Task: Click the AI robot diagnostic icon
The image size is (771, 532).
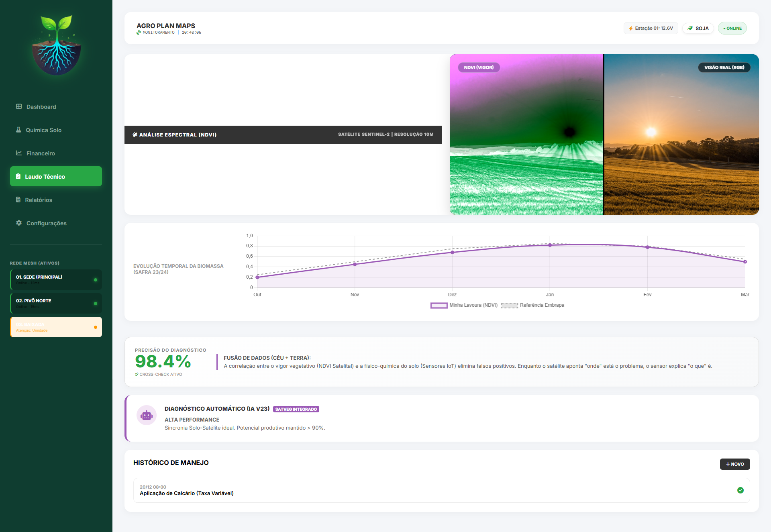Action: 147,415
